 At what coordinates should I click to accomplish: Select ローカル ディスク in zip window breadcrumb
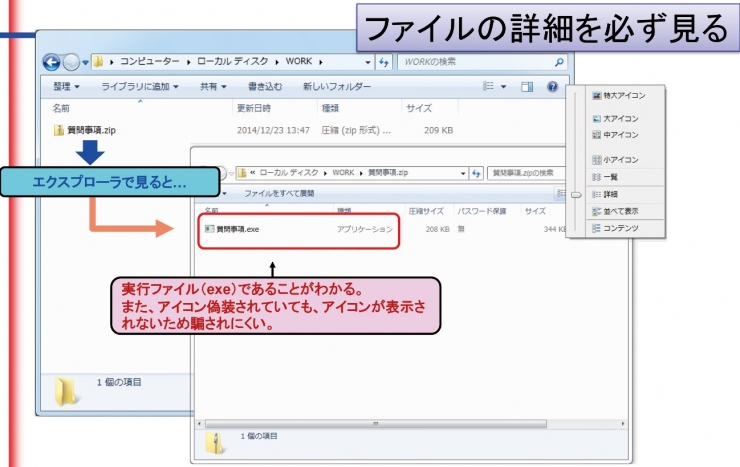289,173
